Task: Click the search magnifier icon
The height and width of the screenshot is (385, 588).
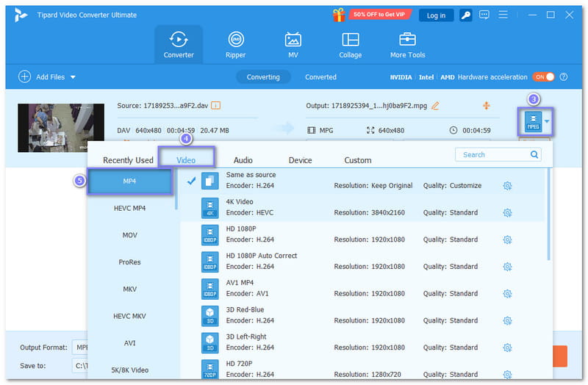Action: [534, 154]
